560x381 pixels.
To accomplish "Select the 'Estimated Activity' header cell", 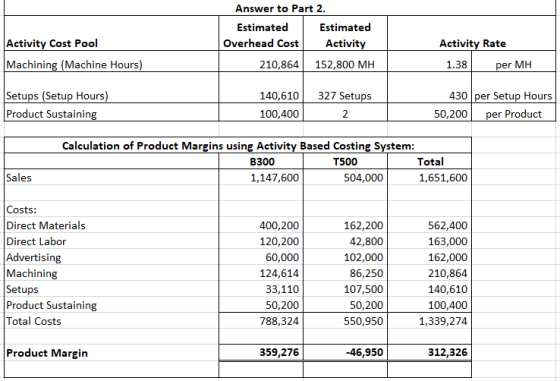I will pyautogui.click(x=345, y=33).
